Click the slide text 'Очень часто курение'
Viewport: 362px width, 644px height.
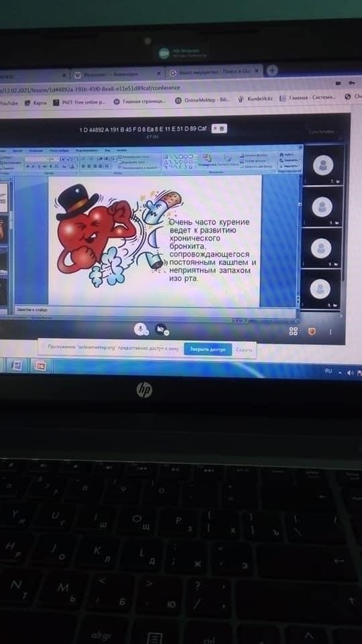click(209, 222)
